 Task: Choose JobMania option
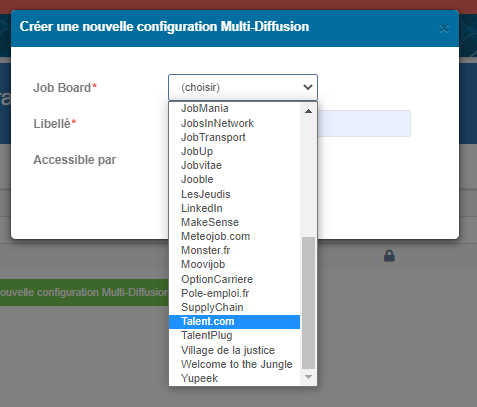(x=234, y=108)
